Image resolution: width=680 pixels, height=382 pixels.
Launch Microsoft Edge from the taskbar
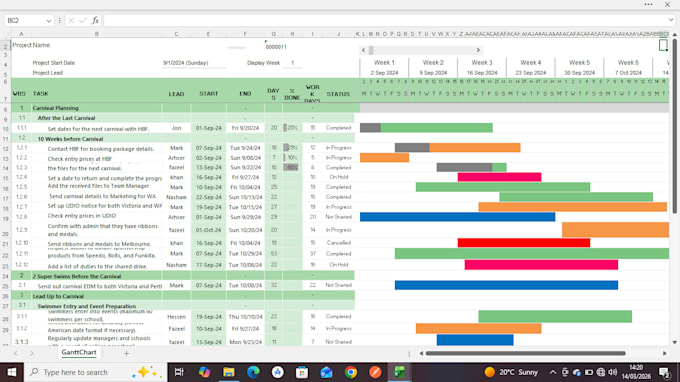point(253,372)
